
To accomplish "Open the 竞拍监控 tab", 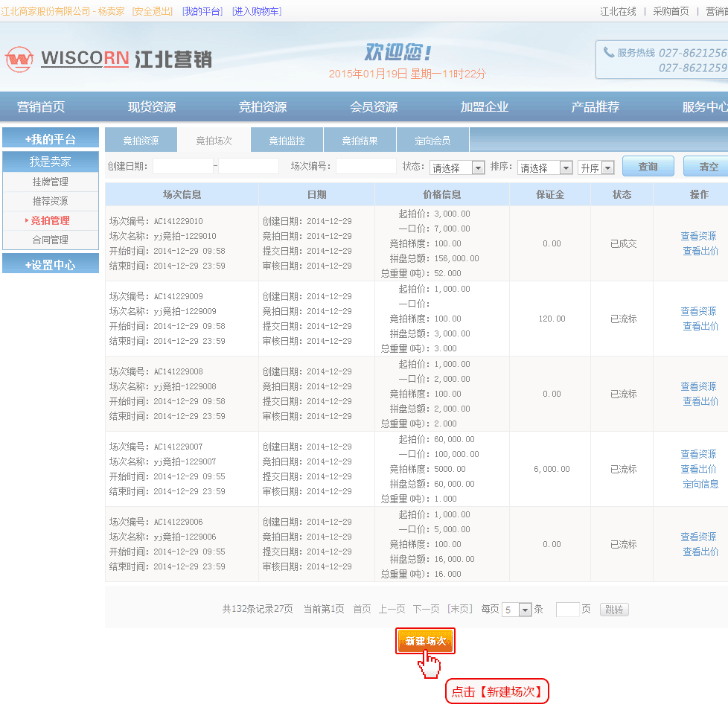I will tap(287, 141).
